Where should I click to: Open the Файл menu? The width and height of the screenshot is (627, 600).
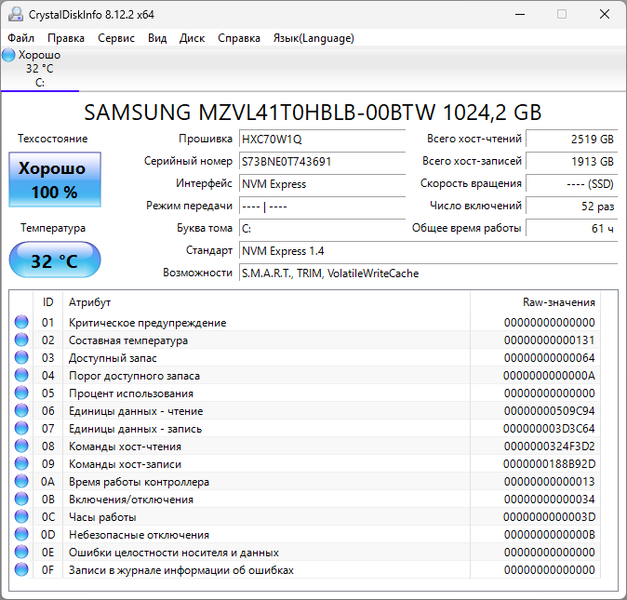[x=21, y=38]
